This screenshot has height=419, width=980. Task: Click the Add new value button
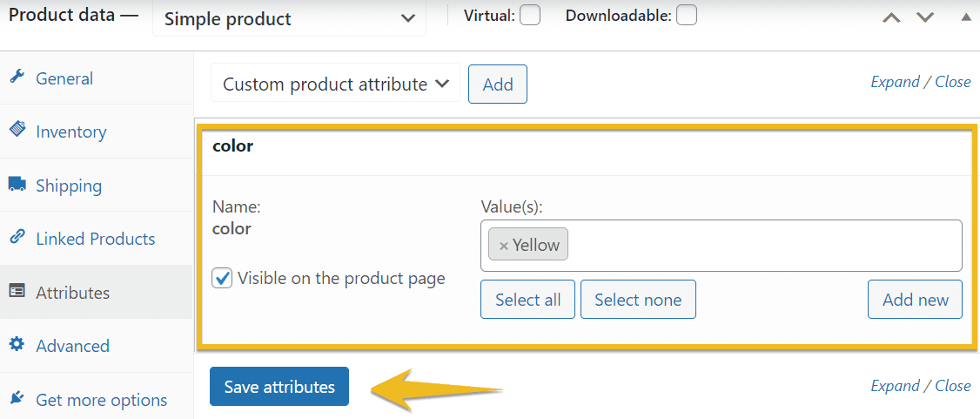pyautogui.click(x=916, y=300)
